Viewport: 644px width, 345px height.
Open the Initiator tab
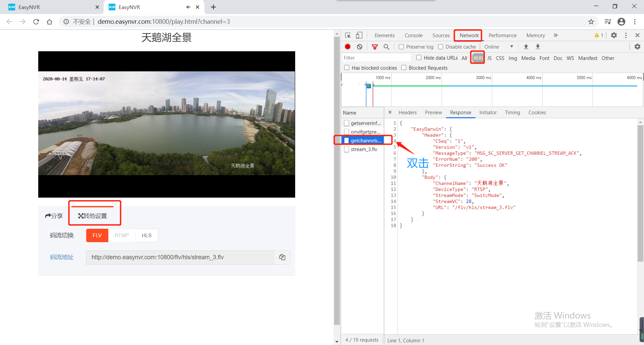click(x=488, y=113)
